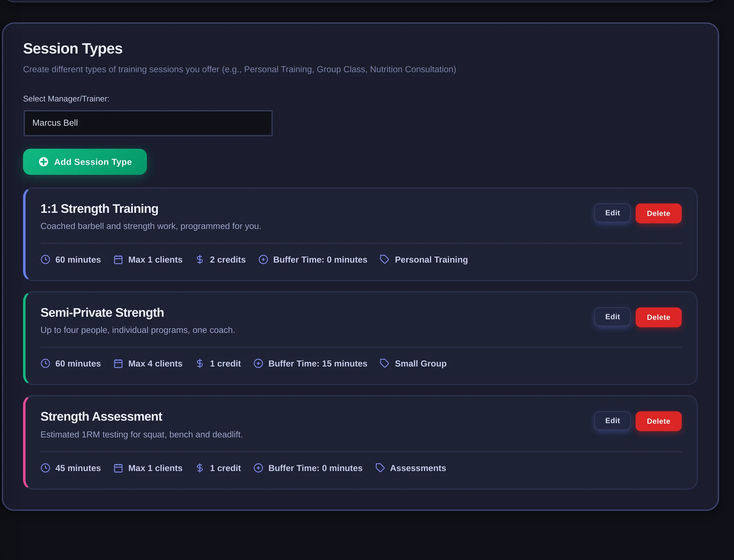The image size is (734, 560).
Task: Click buffer time icon in 1:1 Strength Training
Action: pyautogui.click(x=263, y=259)
